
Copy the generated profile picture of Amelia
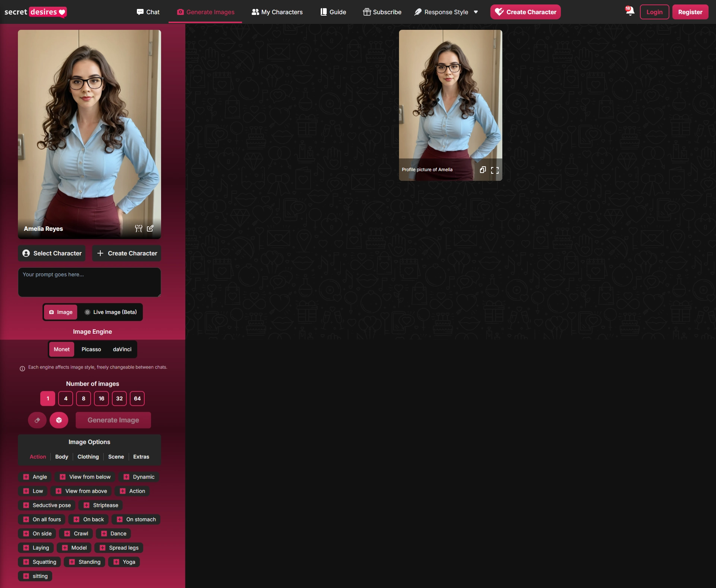(483, 170)
